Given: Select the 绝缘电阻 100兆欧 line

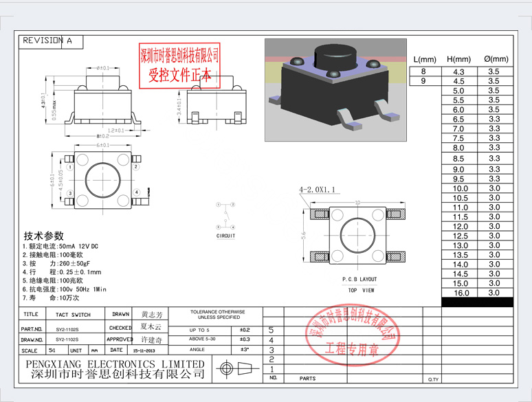Looking at the screenshot, I should [x=53, y=280].
